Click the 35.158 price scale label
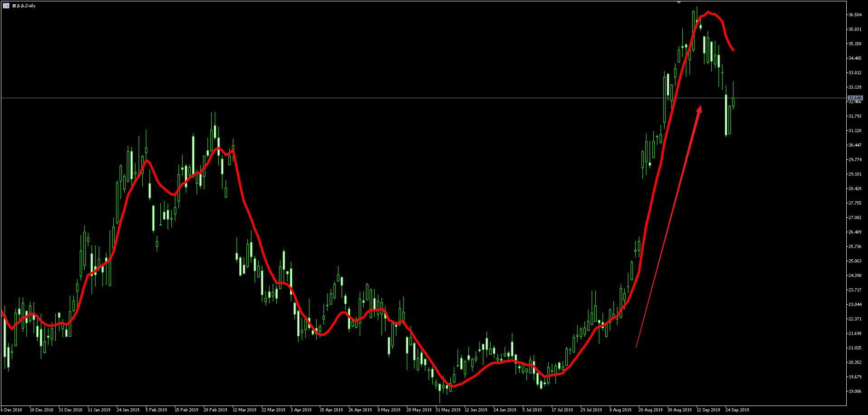 855,44
